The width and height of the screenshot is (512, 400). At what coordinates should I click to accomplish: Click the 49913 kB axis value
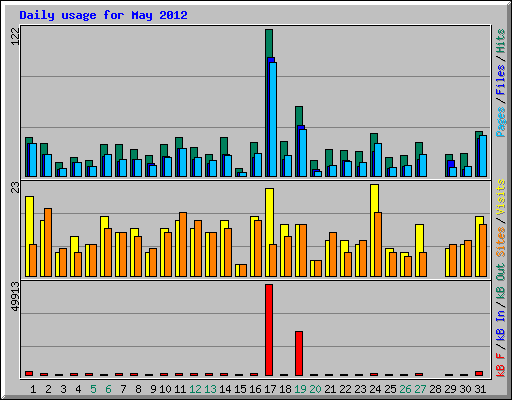click(16, 296)
